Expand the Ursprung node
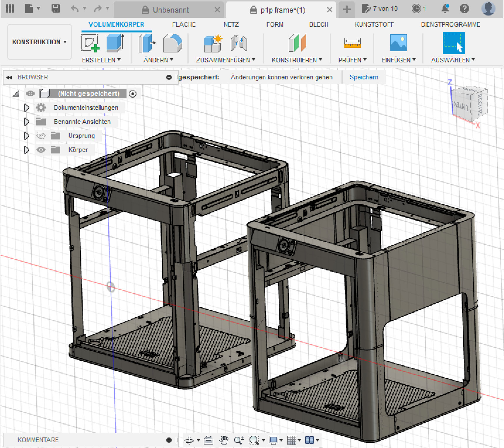The image size is (504, 448). tap(26, 136)
